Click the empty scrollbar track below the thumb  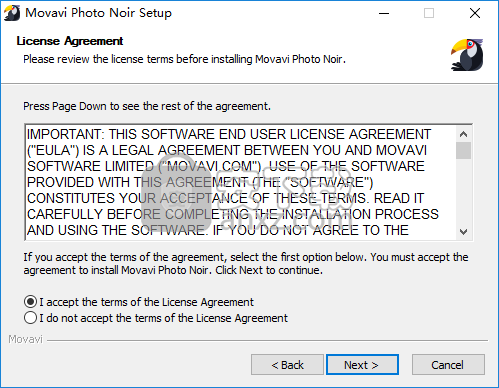463,191
